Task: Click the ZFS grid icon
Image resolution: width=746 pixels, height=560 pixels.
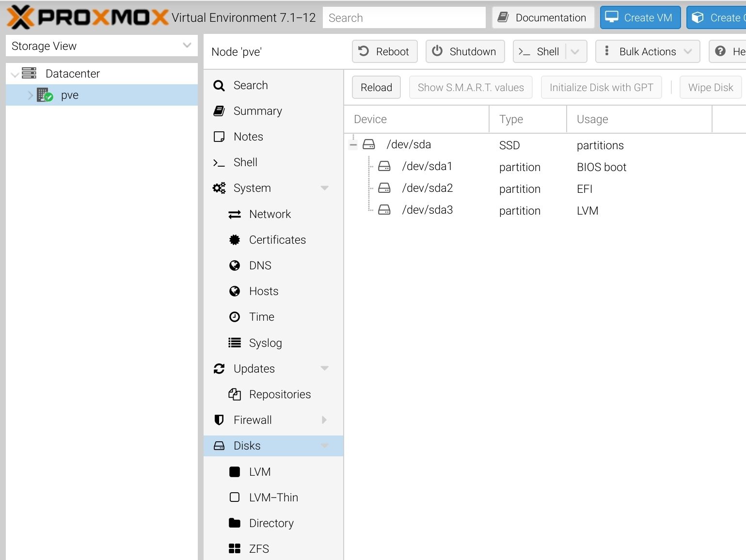Action: 235,549
